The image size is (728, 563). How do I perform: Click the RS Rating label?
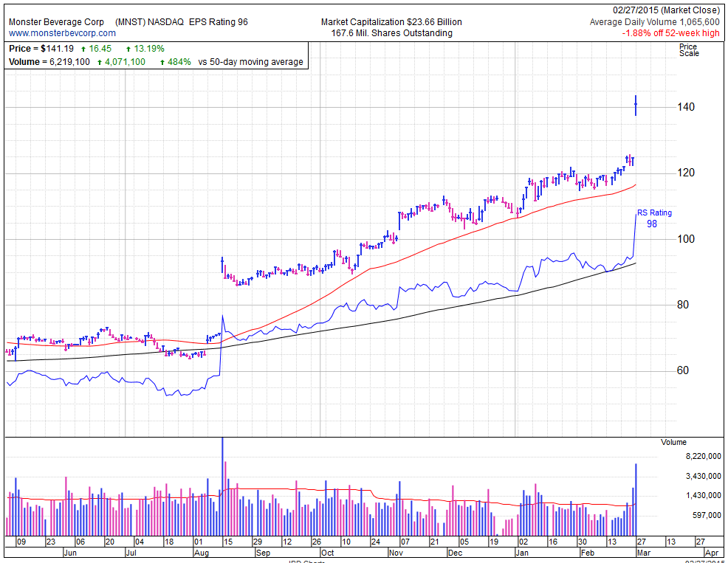pos(654,213)
